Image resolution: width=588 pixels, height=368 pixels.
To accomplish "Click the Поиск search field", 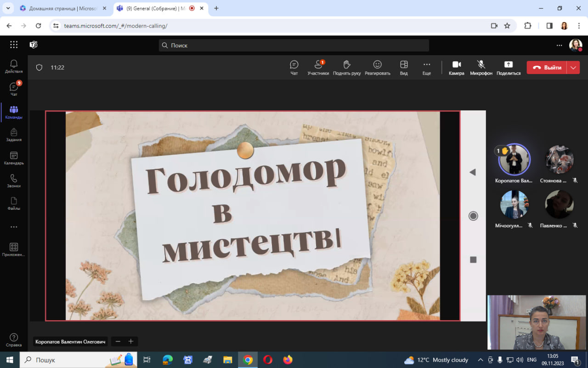I will pos(294,45).
